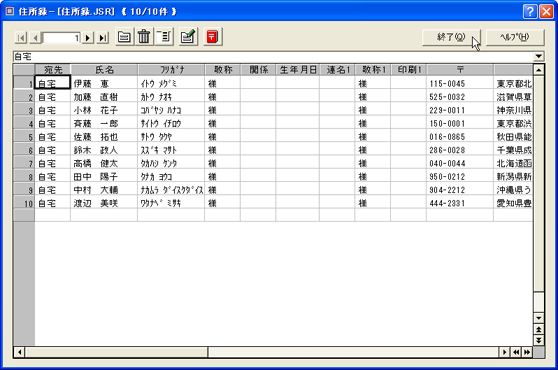Click the horizontal scrollbar right arrow
The height and width of the screenshot is (370, 558).
click(x=504, y=352)
